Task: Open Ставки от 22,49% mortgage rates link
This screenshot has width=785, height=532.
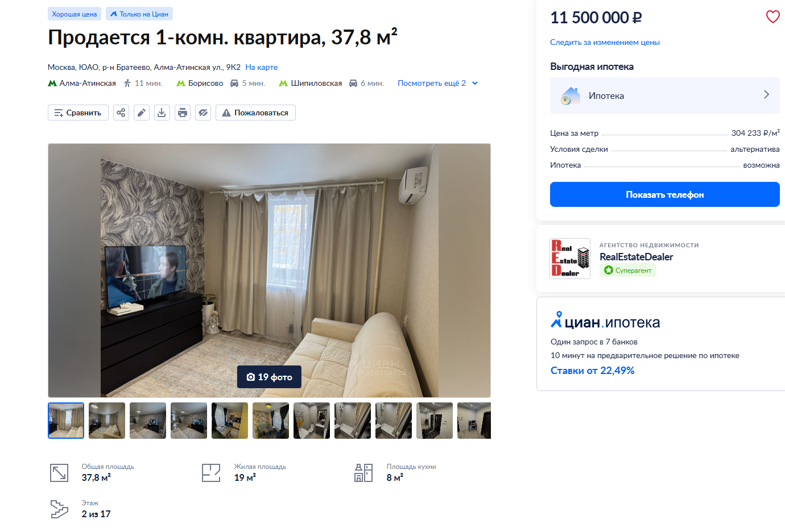Action: 592,371
